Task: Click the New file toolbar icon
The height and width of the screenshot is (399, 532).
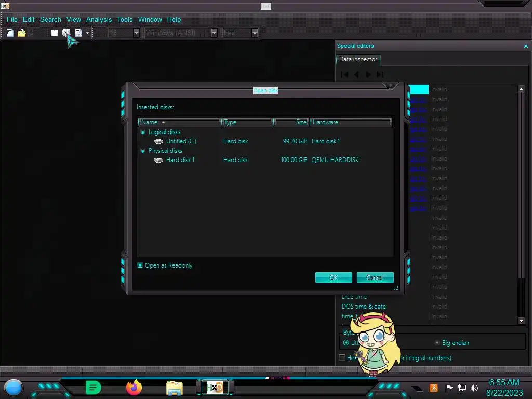Action: click(10, 33)
